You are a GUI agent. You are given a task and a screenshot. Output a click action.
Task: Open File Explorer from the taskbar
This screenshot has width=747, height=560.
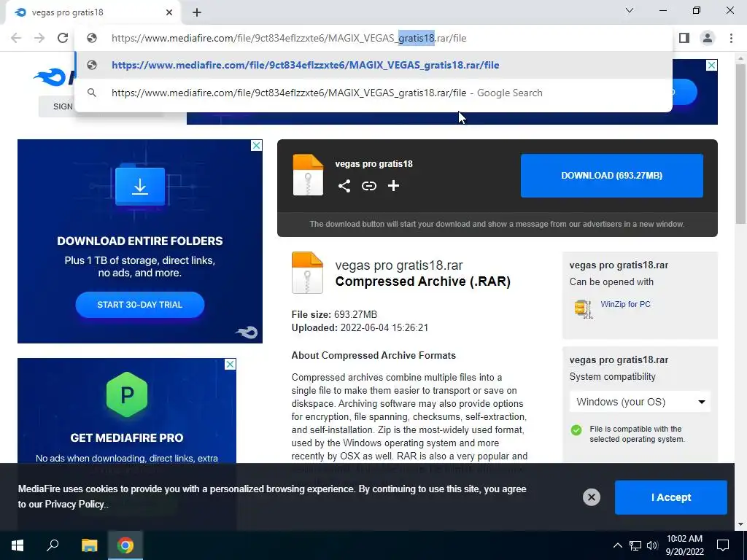click(89, 545)
